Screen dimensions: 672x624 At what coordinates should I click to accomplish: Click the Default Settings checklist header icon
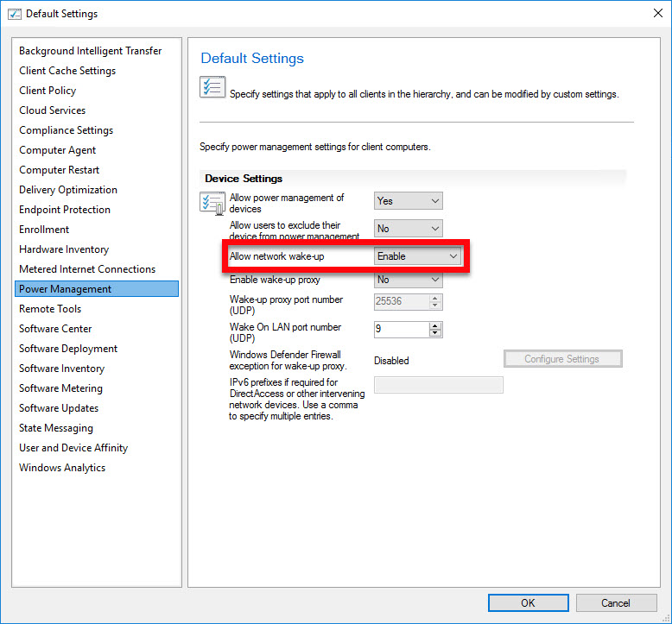pos(212,87)
